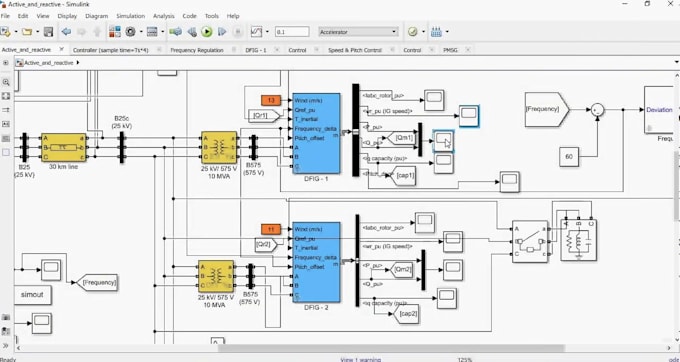Image resolution: width=680 pixels, height=362 pixels.
Task: Click the expand chevrons at palette bottom
Action: [6, 346]
